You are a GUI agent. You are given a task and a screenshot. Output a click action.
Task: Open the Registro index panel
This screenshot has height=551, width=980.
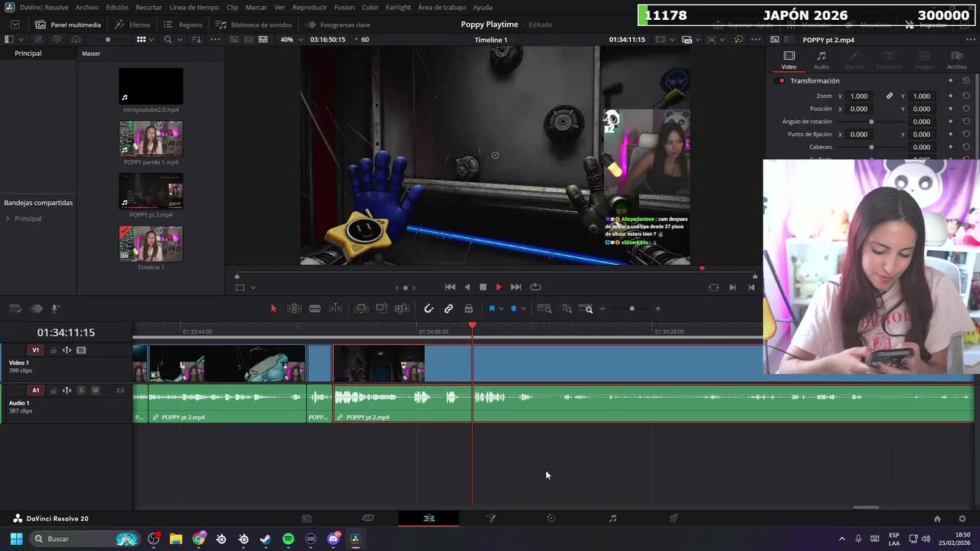tap(184, 24)
